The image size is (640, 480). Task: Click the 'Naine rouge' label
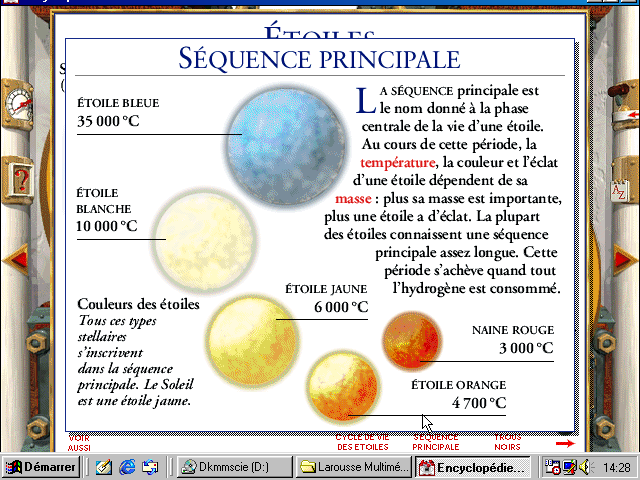(x=513, y=330)
